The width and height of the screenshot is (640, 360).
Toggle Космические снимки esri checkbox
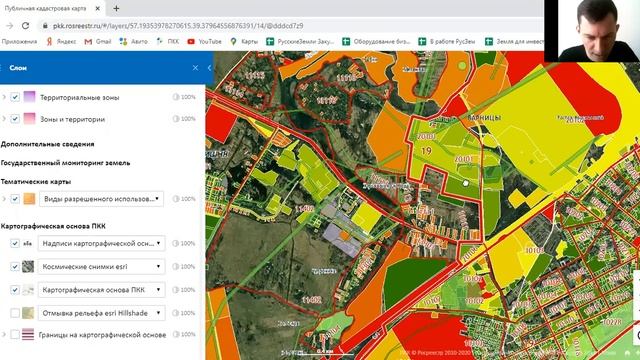[15, 267]
